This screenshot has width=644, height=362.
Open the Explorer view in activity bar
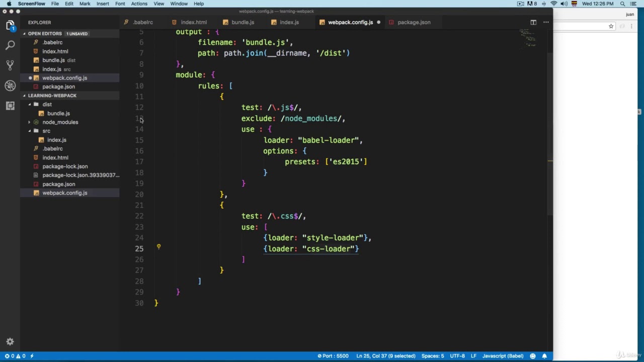pyautogui.click(x=10, y=25)
